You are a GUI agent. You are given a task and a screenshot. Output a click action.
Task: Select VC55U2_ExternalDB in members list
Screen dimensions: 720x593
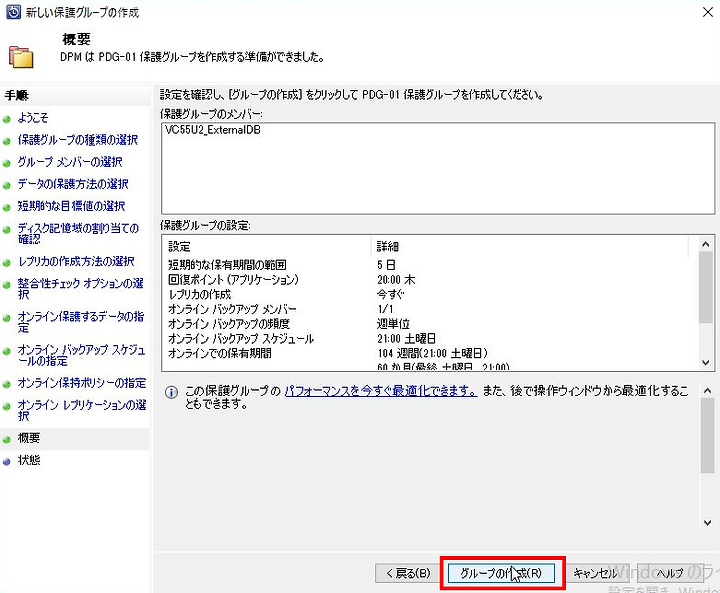point(213,130)
